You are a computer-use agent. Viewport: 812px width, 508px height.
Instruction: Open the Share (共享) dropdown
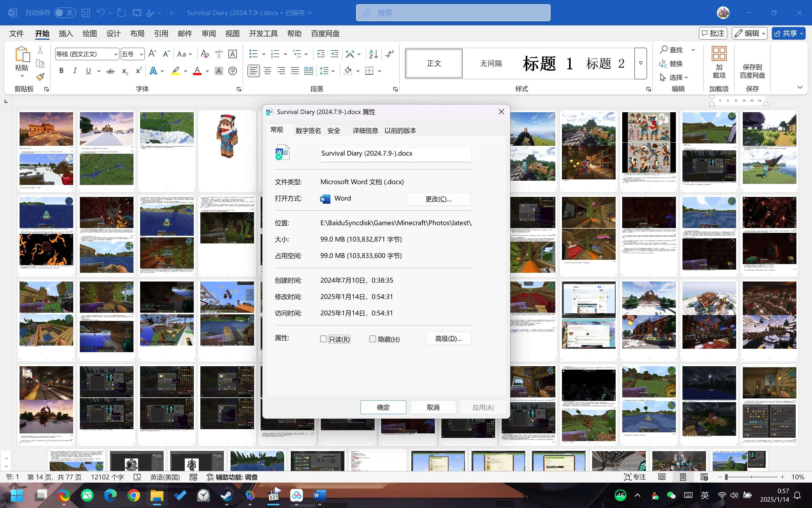pyautogui.click(x=788, y=33)
